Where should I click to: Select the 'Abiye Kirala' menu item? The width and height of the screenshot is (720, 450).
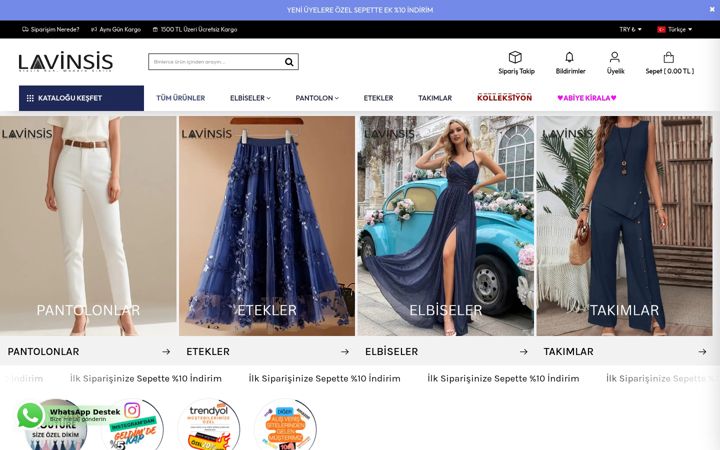click(x=587, y=98)
